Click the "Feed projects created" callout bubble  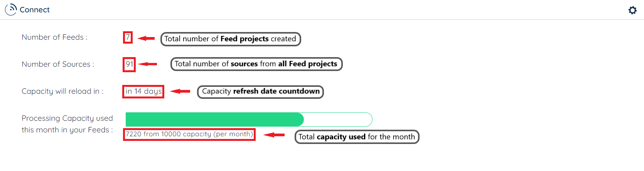tap(230, 39)
